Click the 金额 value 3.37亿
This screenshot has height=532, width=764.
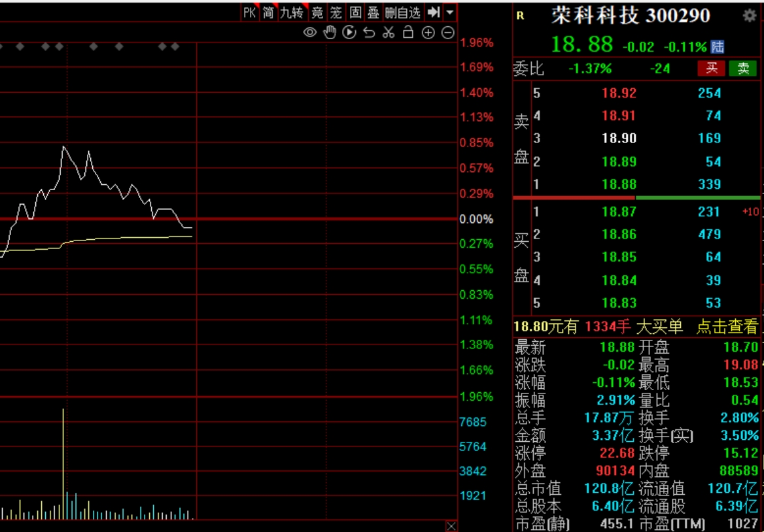point(613,435)
